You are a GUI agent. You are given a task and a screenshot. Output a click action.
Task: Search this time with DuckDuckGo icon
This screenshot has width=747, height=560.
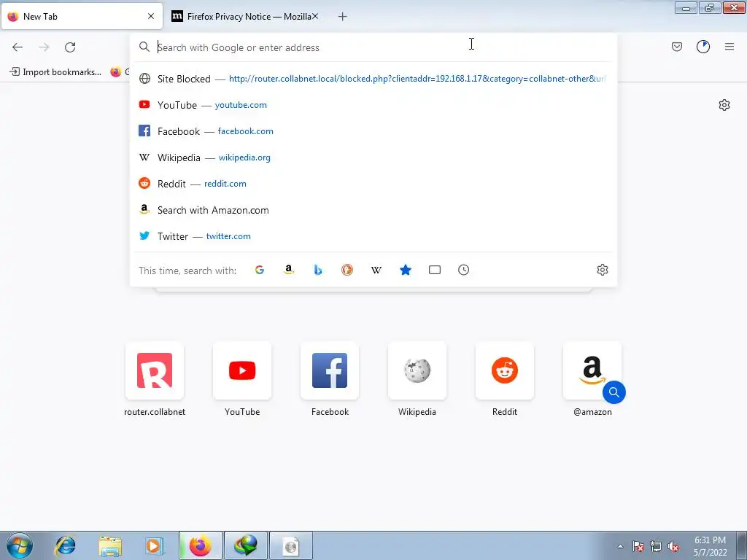(x=347, y=270)
